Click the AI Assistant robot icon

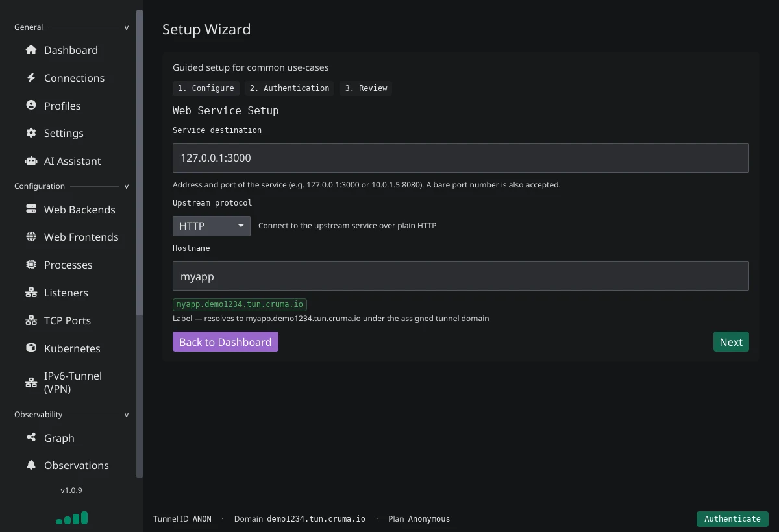click(31, 161)
